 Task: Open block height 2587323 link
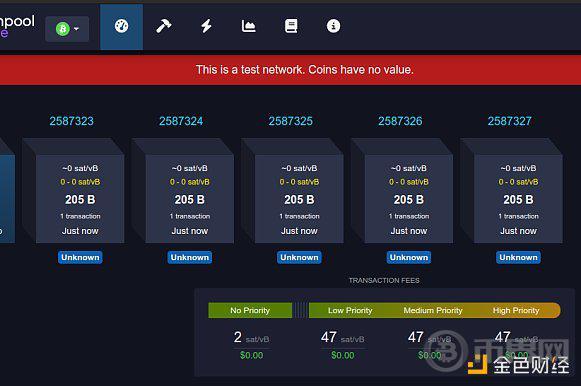pyautogui.click(x=72, y=121)
